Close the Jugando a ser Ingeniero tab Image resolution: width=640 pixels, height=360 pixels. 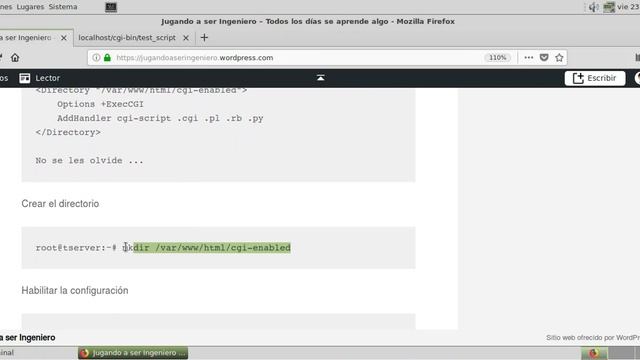coord(64,38)
